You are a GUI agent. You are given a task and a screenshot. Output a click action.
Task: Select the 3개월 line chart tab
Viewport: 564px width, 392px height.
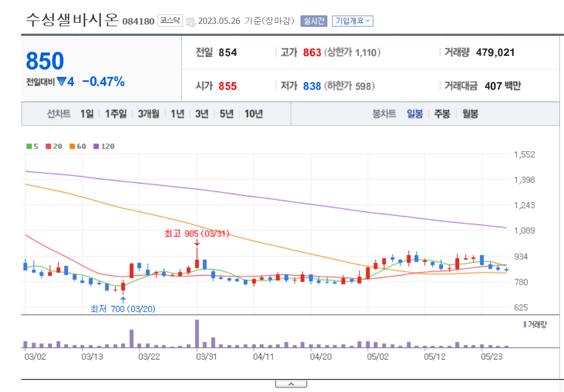click(148, 114)
